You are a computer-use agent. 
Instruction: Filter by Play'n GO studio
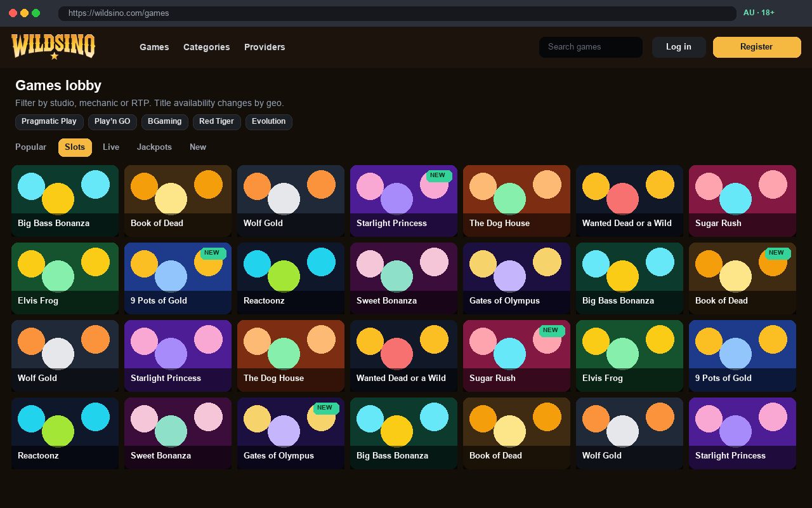pos(112,121)
